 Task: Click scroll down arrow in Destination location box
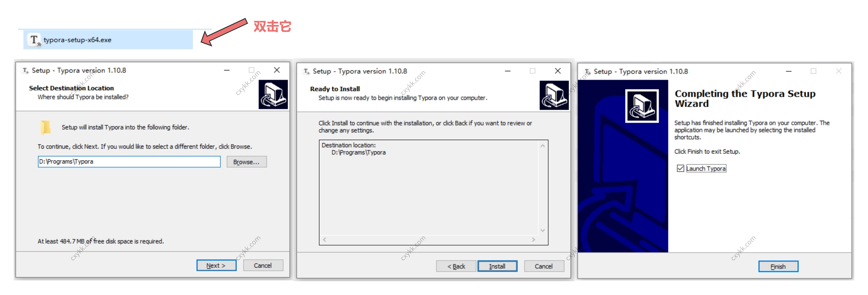tap(542, 231)
